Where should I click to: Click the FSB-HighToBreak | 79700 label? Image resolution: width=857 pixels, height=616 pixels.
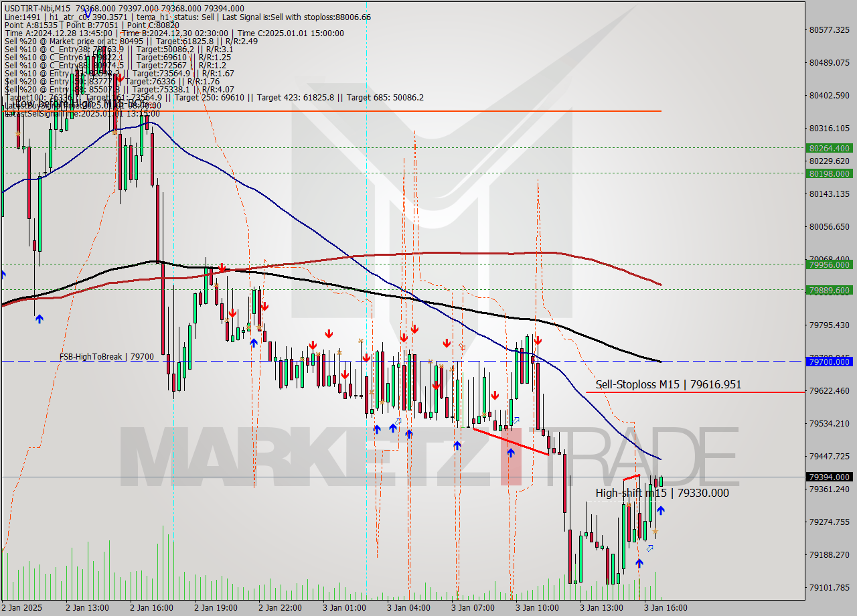[x=106, y=357]
